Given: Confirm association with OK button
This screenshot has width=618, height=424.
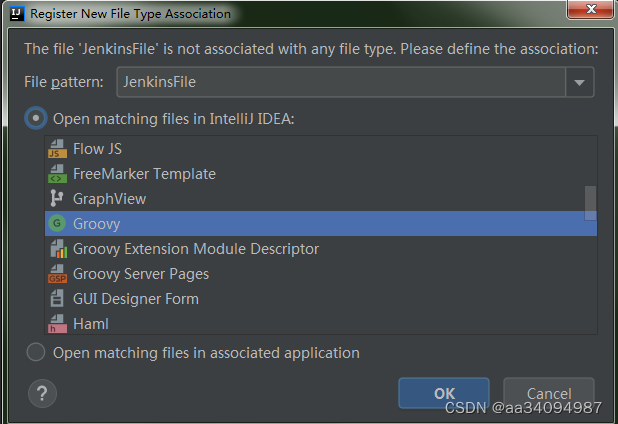Looking at the screenshot, I should tap(444, 393).
